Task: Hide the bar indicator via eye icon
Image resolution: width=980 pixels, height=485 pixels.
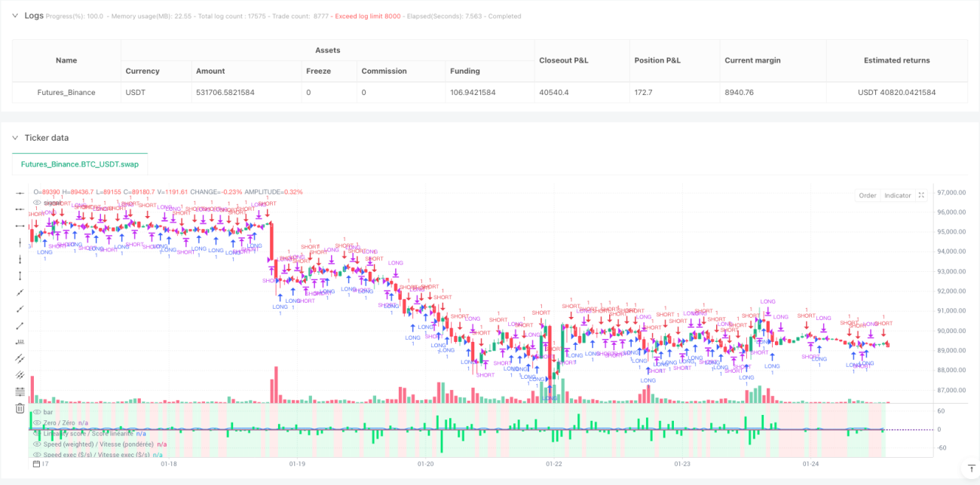Action: click(36, 412)
